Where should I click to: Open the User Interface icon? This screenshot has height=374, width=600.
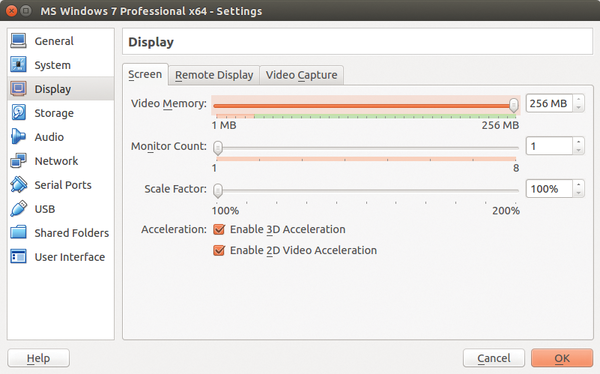pyautogui.click(x=18, y=256)
